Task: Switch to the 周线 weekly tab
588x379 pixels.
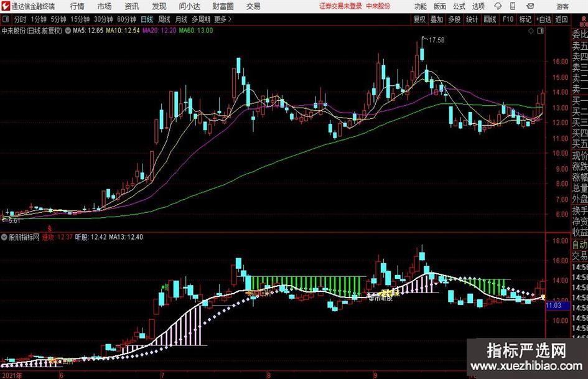Action: coord(164,19)
